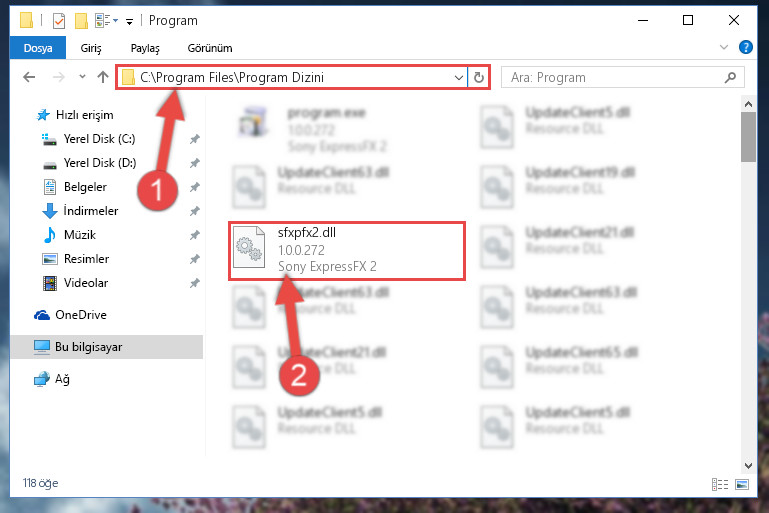The image size is (769, 513).
Task: Click the vertical scrollbar thumb
Action: pyautogui.click(x=748, y=137)
